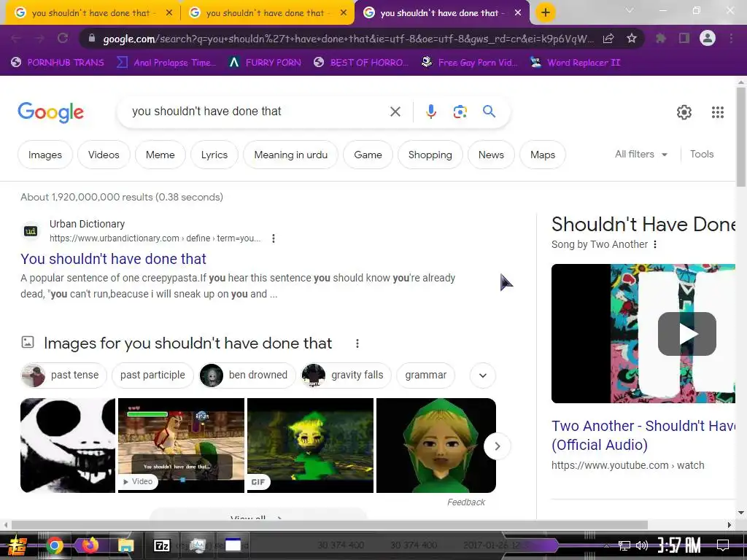
Task: Open Firefox from the taskbar
Action: coord(90,545)
